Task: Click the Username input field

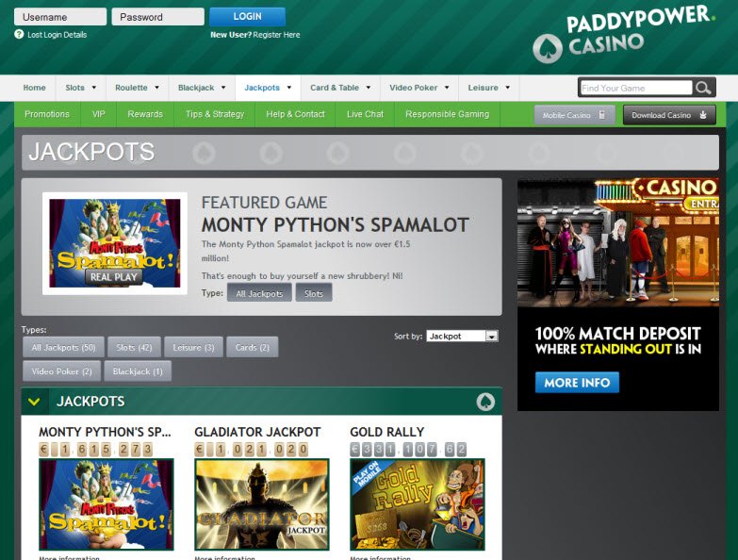Action: (x=60, y=17)
